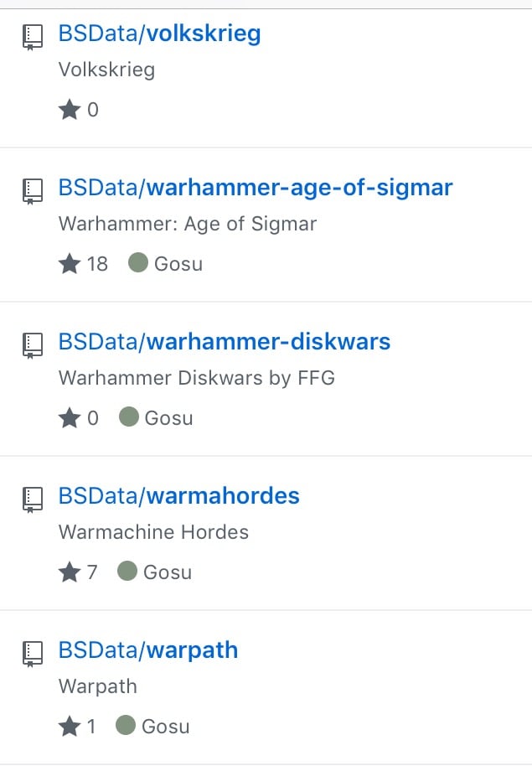Click the star icon under Warpath
The height and width of the screenshot is (766, 532).
pyautogui.click(x=70, y=726)
